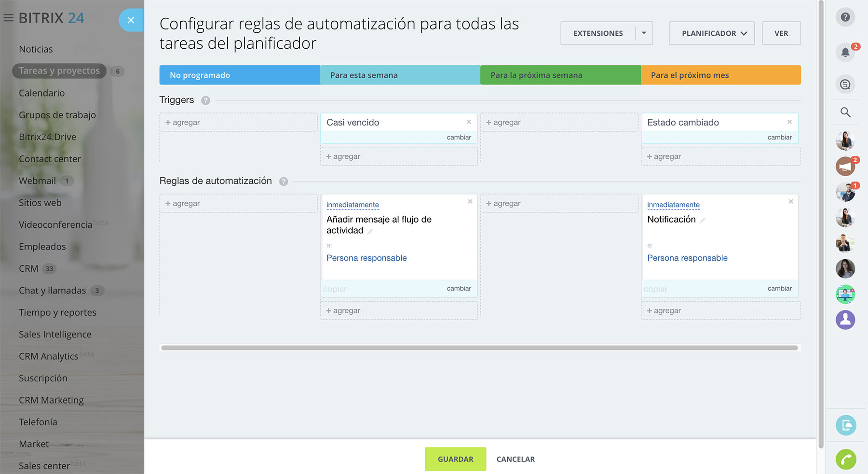This screenshot has width=868, height=474.
Task: Click help icon next to Triggers
Action: [x=205, y=100]
